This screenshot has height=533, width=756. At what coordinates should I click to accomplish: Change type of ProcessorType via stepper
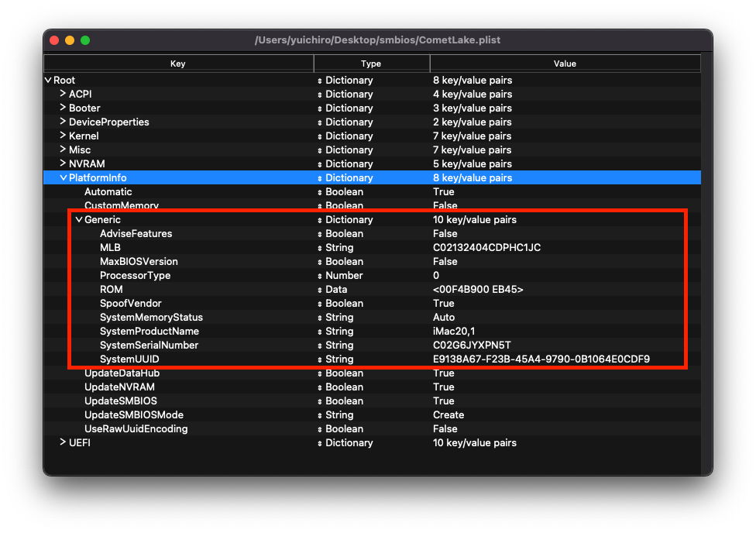[x=320, y=276]
